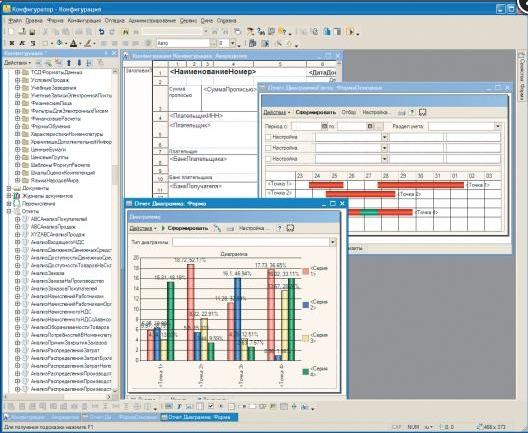Expand the Журналы документов tree node
This screenshot has height=433, width=528.
[x=9, y=196]
